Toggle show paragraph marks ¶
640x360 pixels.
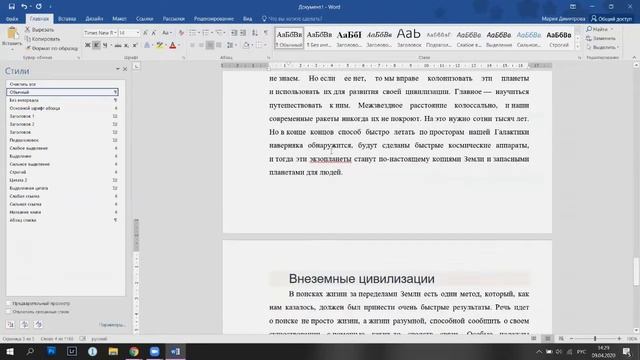click(x=266, y=33)
